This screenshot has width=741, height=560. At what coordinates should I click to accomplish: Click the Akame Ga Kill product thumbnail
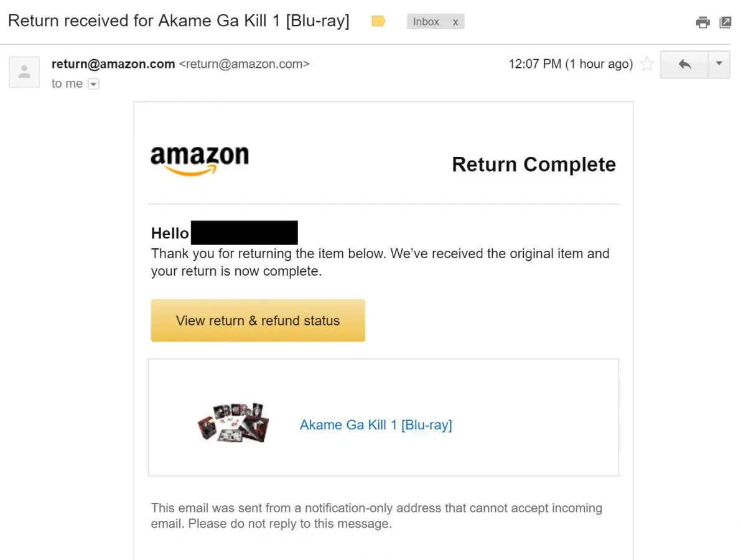(x=233, y=422)
